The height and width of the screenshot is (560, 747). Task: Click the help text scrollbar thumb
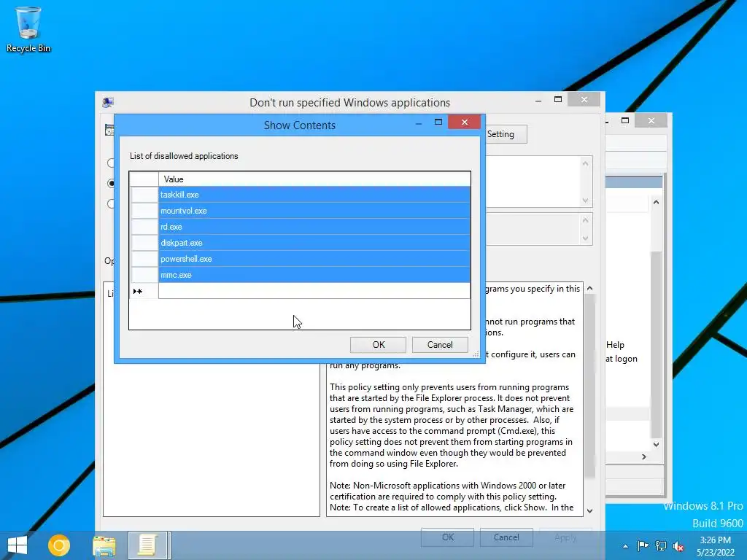[589, 386]
